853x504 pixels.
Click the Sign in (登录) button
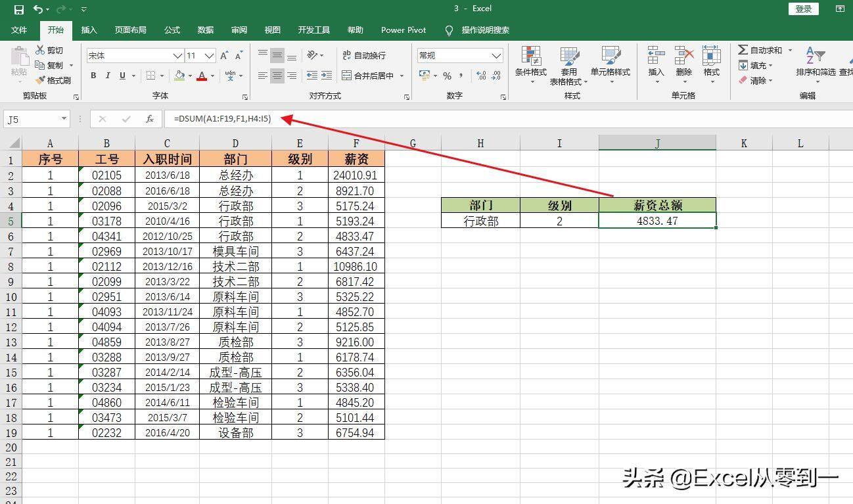click(804, 9)
